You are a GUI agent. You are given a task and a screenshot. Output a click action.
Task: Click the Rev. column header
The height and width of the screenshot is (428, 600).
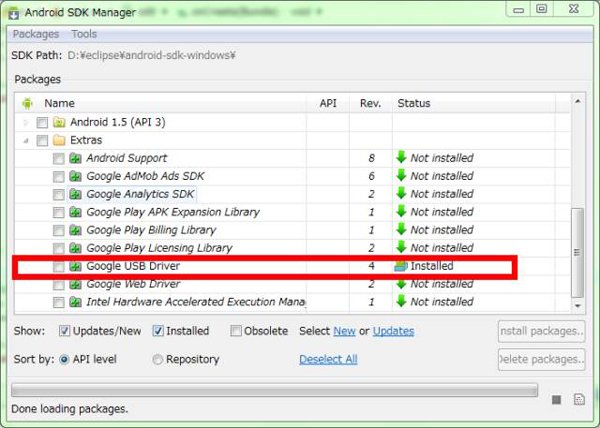tap(370, 103)
